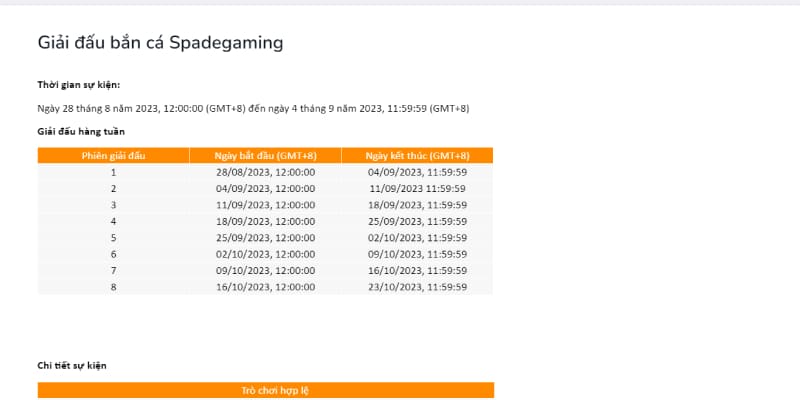
Task: Click the Ngày kết thúc (GMT+8) column header
Action: tap(417, 156)
